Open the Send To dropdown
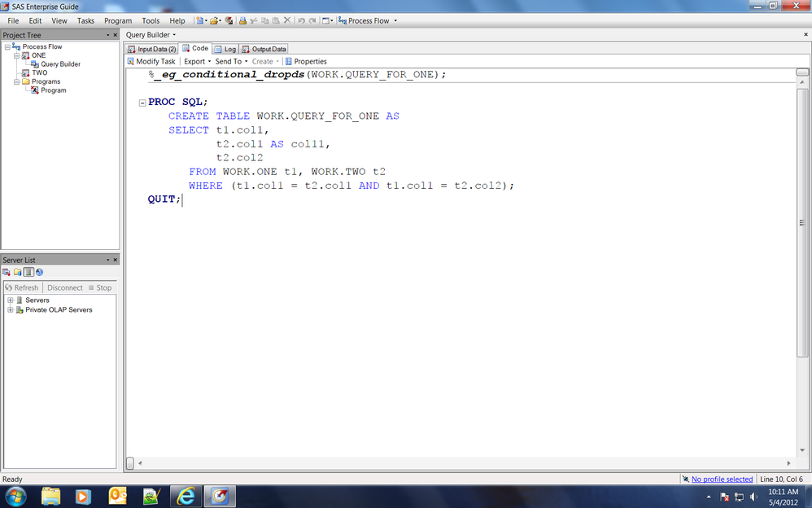Image resolution: width=812 pixels, height=508 pixels. pyautogui.click(x=232, y=61)
